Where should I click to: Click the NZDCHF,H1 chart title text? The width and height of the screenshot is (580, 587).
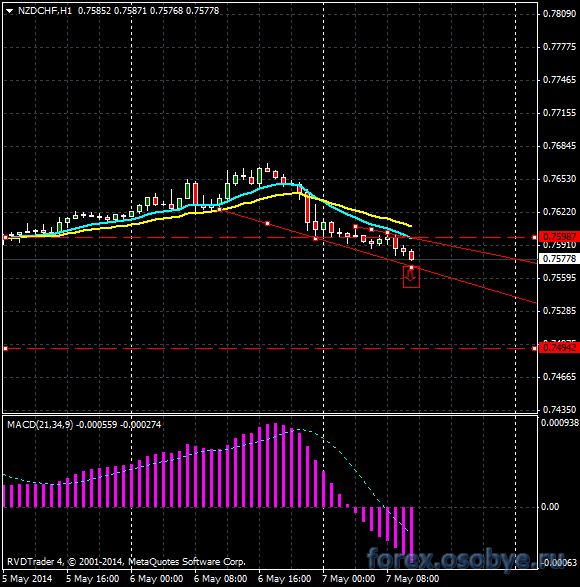click(x=45, y=11)
